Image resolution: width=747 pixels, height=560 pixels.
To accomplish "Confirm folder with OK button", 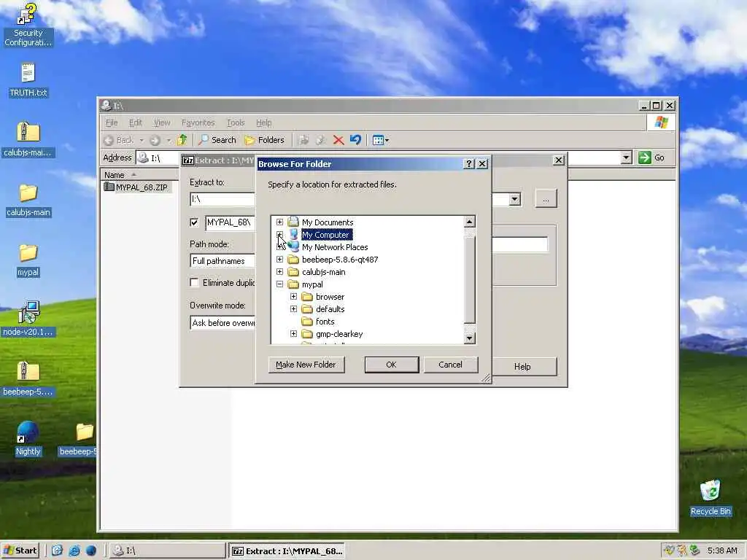I will point(391,365).
